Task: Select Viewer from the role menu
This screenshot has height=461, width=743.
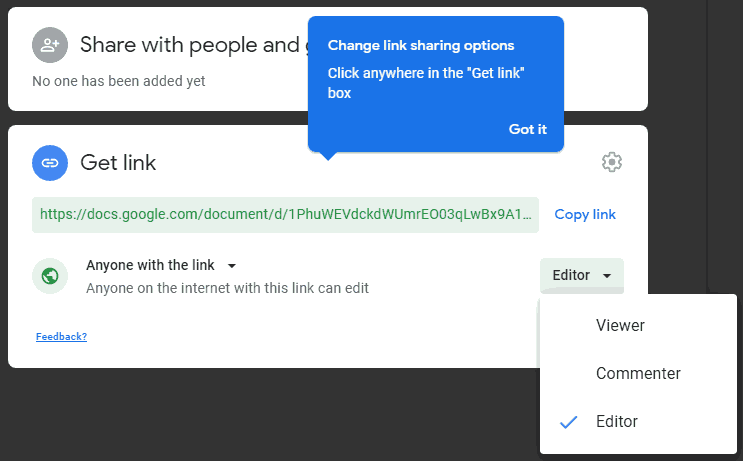Action: point(620,326)
